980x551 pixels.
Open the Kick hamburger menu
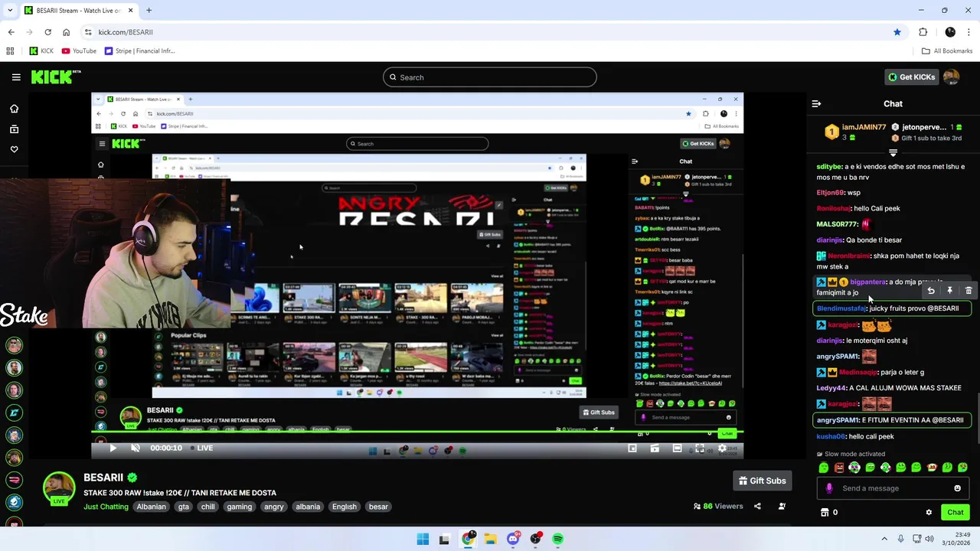pyautogui.click(x=16, y=77)
